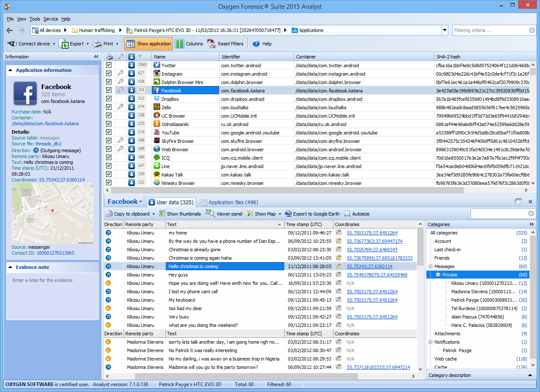The image size is (540, 392).
Task: Click the map thumbnail in Information panel
Action: [x=53, y=213]
